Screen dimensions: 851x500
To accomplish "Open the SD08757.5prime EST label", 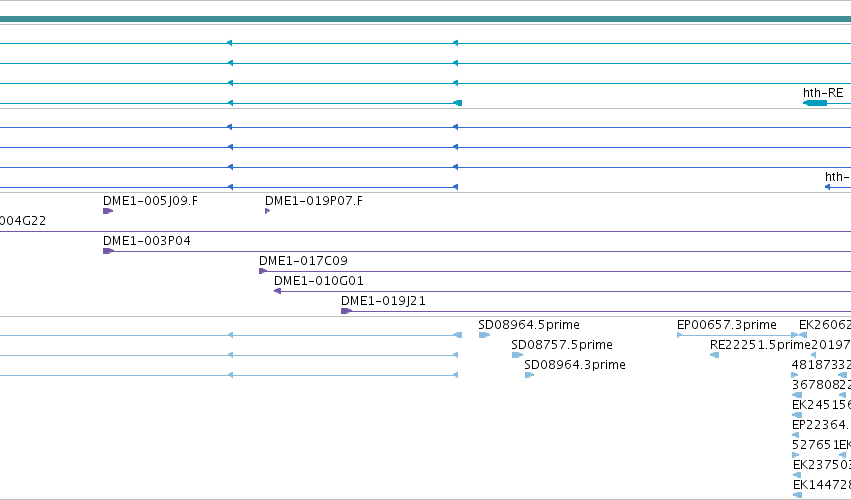I will click(x=562, y=345).
